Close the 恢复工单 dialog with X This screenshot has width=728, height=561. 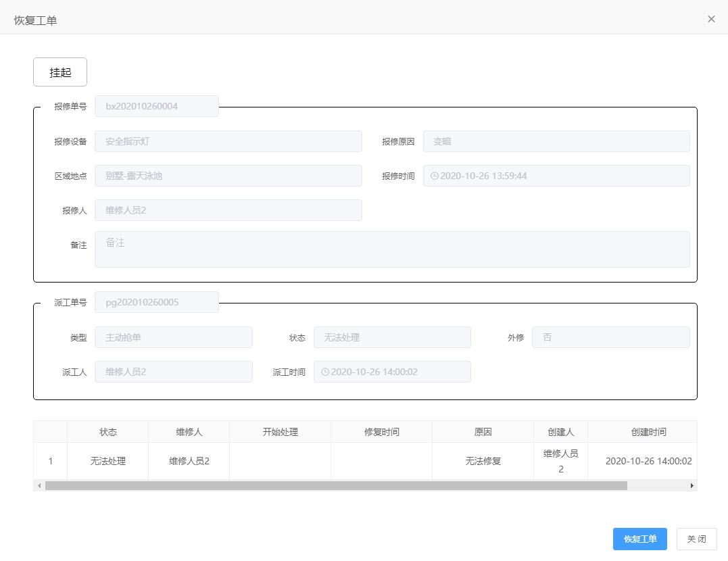(x=711, y=18)
